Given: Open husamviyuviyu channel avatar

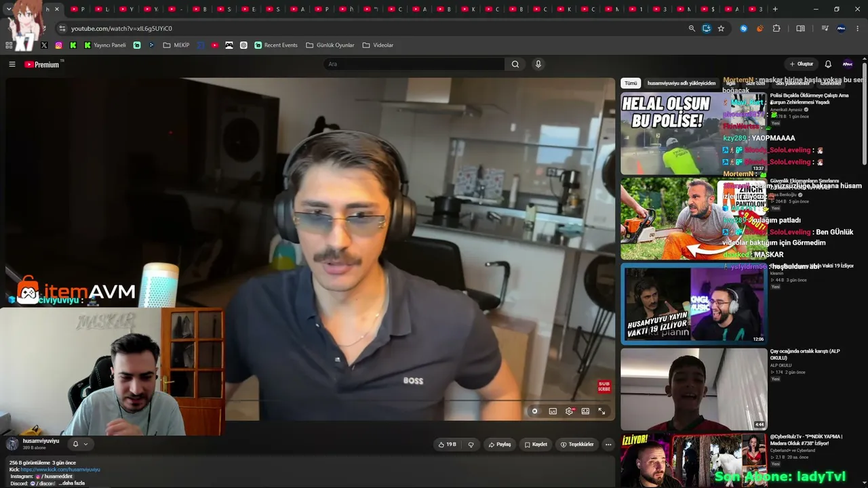Looking at the screenshot, I should 12,444.
